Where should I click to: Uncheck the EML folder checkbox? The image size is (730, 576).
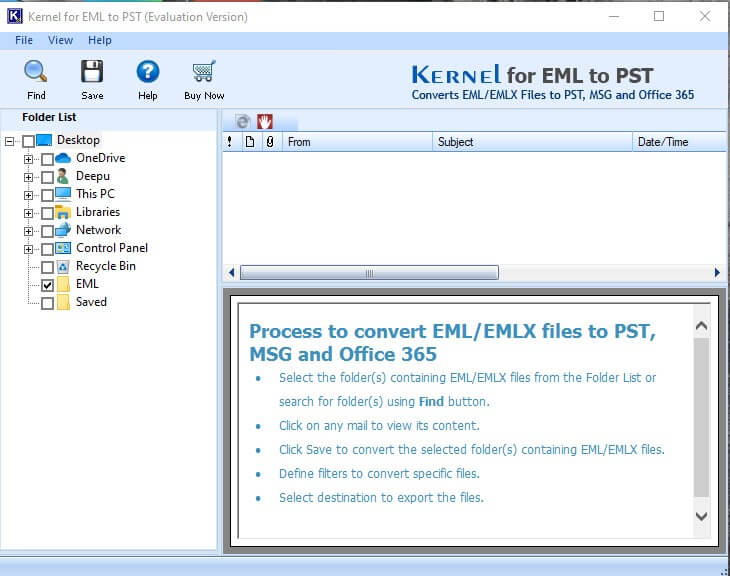point(47,285)
